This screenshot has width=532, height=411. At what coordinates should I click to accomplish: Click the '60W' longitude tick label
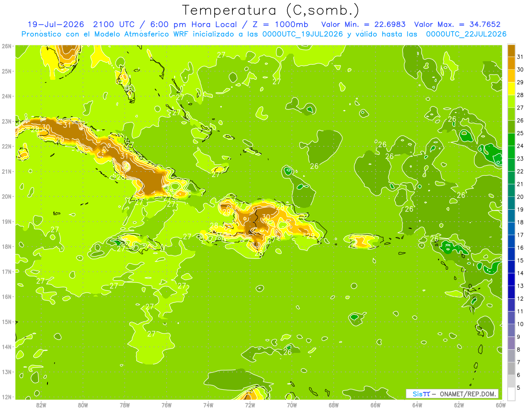coord(501,405)
